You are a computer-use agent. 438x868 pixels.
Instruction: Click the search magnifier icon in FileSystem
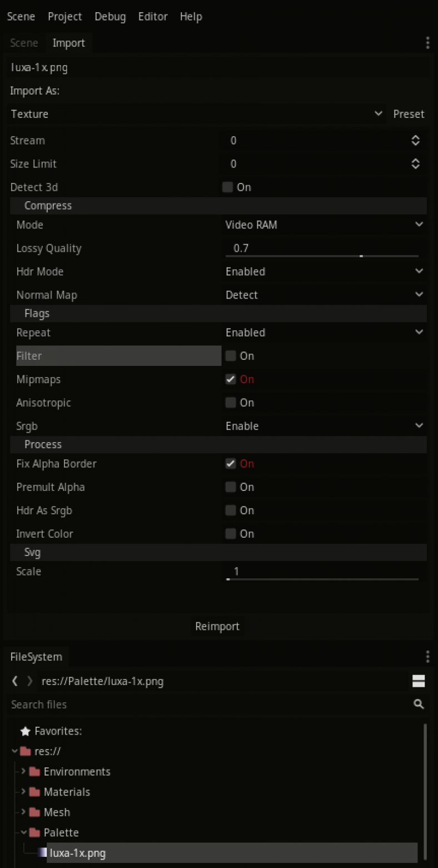tap(418, 704)
